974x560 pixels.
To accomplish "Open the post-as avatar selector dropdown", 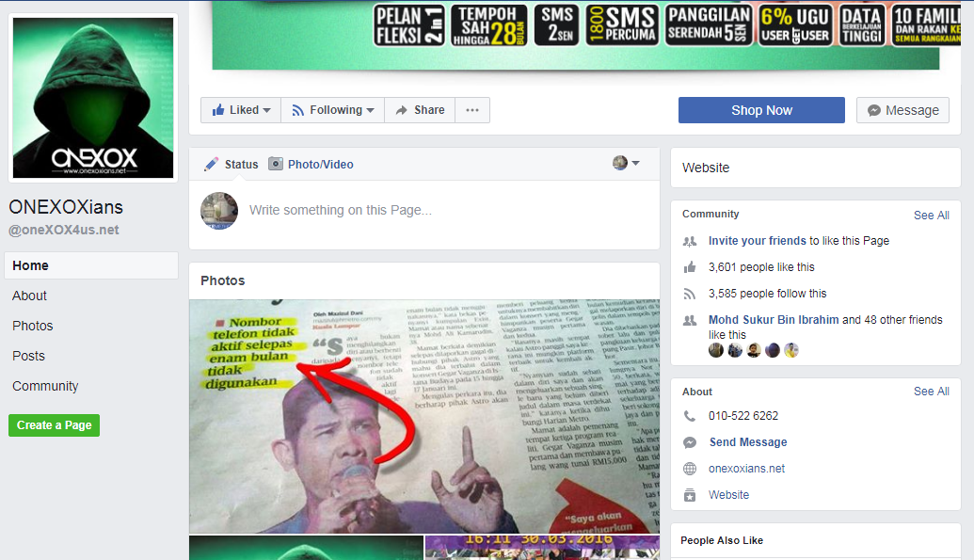I will coord(626,163).
